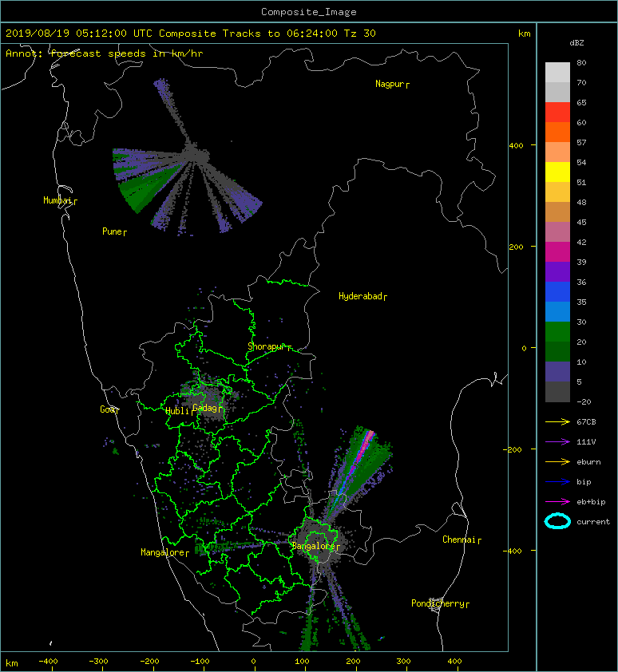Click the Composite_Image title text
The width and height of the screenshot is (618, 672).
(309, 12)
